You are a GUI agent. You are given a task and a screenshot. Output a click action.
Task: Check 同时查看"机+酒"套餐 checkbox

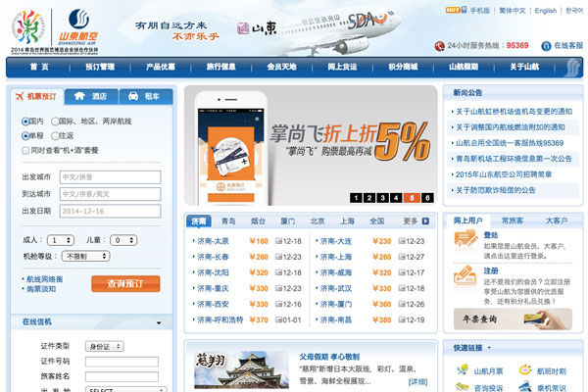[25, 150]
